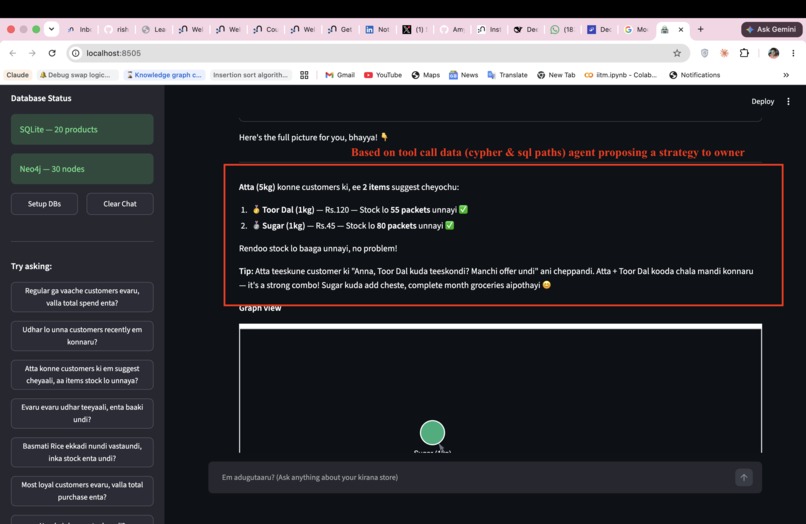The image size is (806, 524).
Task: Click the 'Sugar (1kg)' list item
Action: (353, 226)
